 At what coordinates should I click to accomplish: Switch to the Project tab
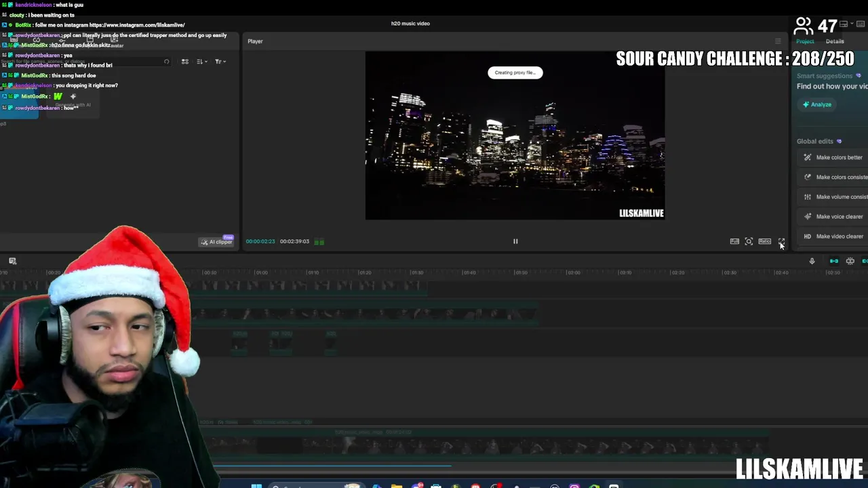(805, 41)
